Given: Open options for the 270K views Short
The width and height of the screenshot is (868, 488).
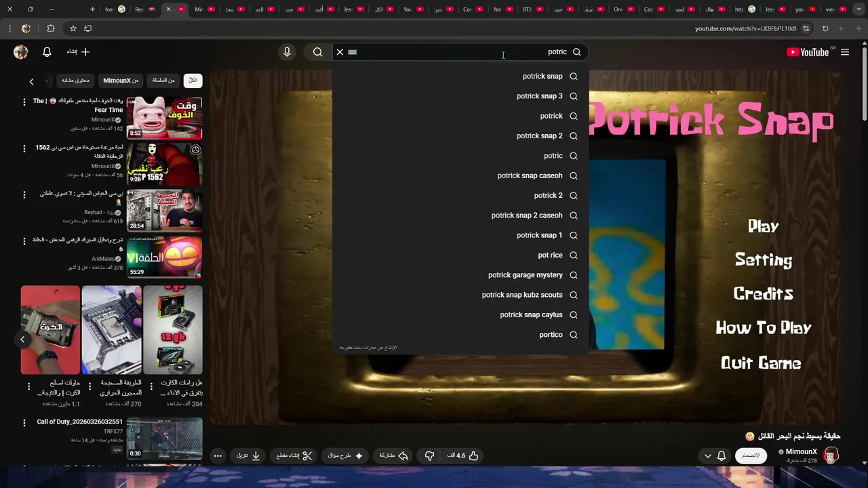Looking at the screenshot, I should [x=90, y=386].
